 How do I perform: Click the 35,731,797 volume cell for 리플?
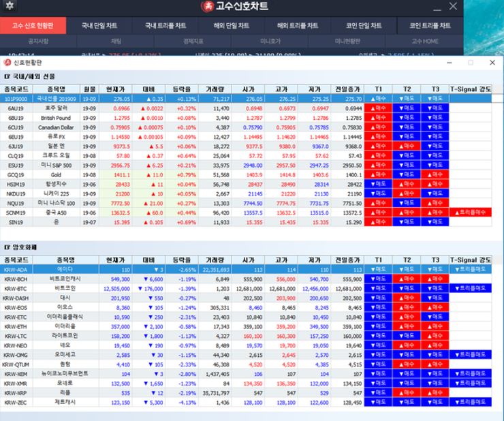(215, 393)
